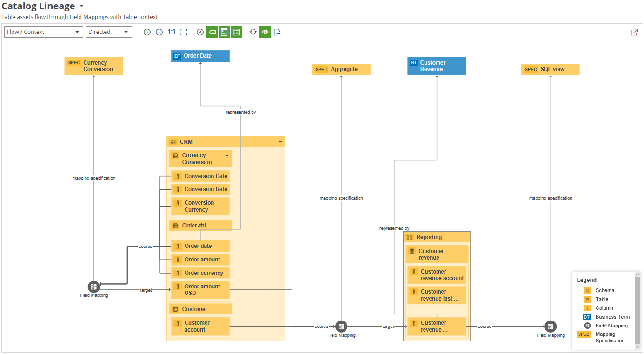
Task: Fit diagram to screen icon
Action: pos(183,32)
